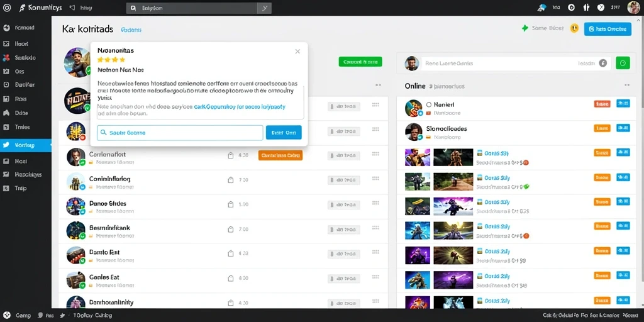Open the Coninimflariog avatar

pos(76,181)
